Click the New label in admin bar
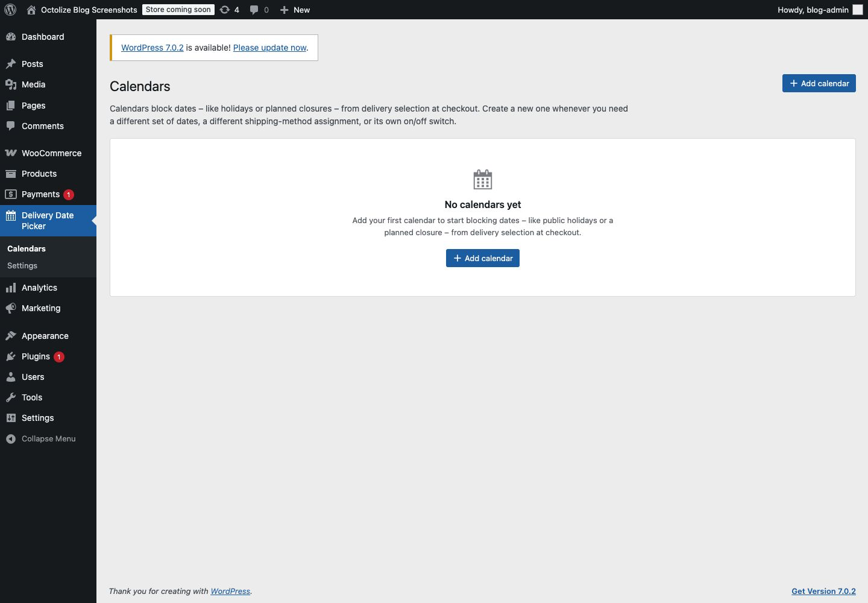The height and width of the screenshot is (603, 868). [302, 10]
